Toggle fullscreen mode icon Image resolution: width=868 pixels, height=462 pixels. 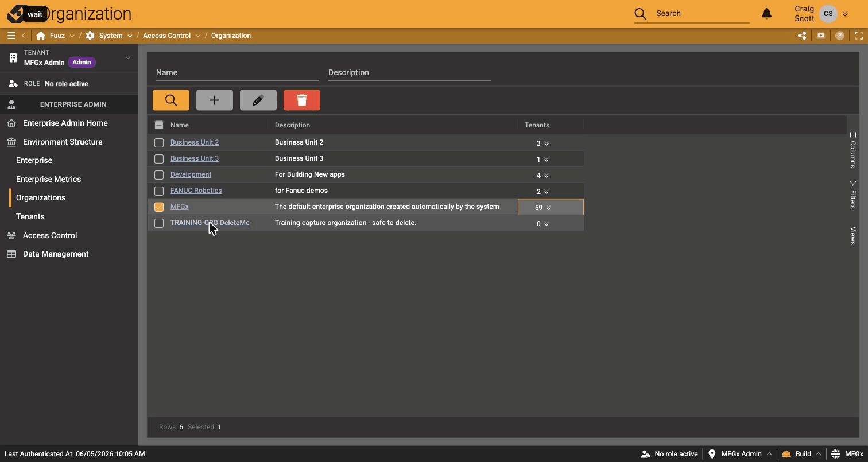click(x=859, y=36)
